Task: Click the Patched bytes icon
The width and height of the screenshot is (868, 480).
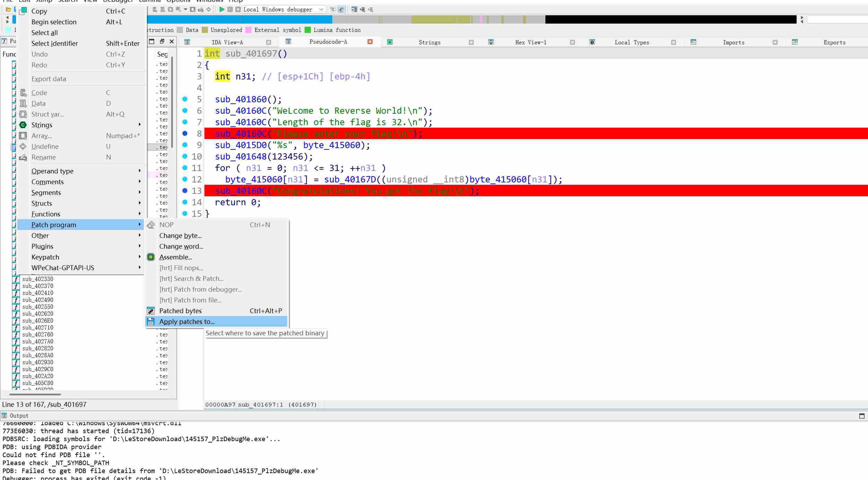Action: point(151,311)
